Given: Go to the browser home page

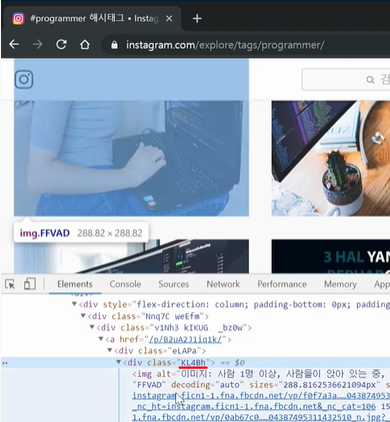Looking at the screenshot, I should (85, 44).
